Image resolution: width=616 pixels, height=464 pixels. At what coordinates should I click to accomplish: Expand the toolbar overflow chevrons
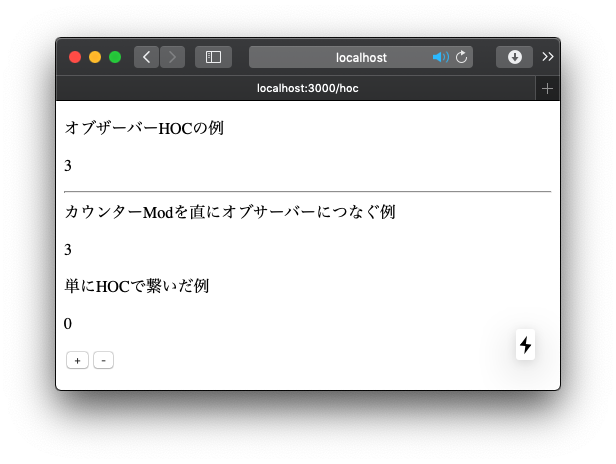pyautogui.click(x=548, y=57)
